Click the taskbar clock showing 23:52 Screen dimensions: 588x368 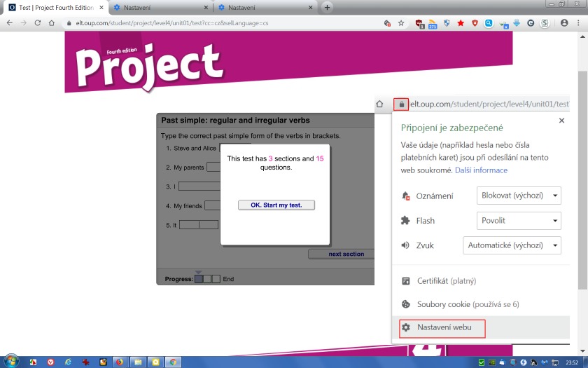(x=571, y=362)
